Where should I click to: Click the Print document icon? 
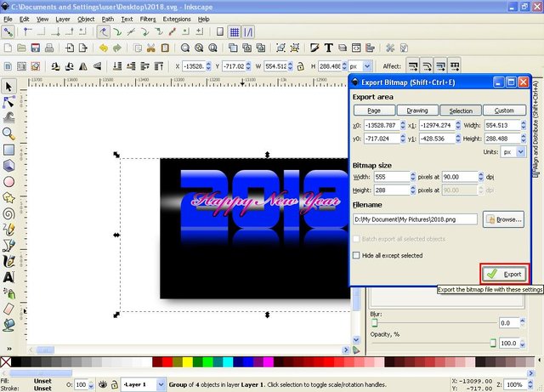pos(49,48)
